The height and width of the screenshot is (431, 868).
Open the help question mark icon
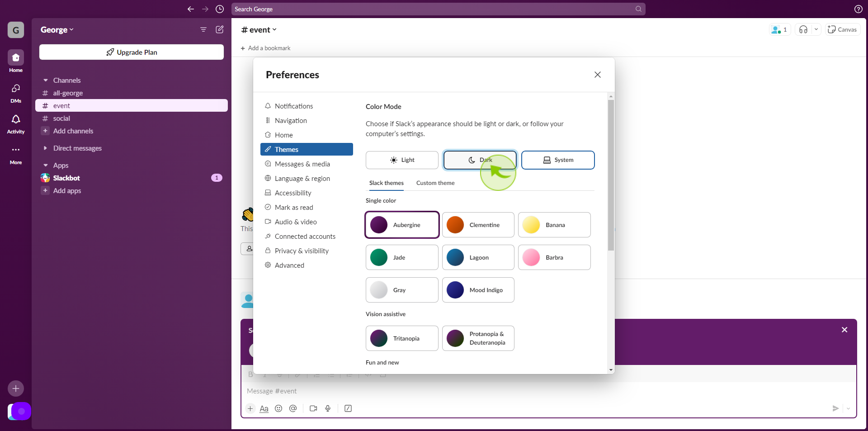click(858, 9)
